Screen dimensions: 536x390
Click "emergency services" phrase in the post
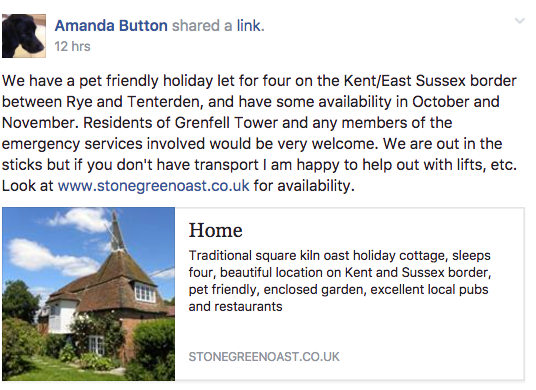tap(72, 144)
